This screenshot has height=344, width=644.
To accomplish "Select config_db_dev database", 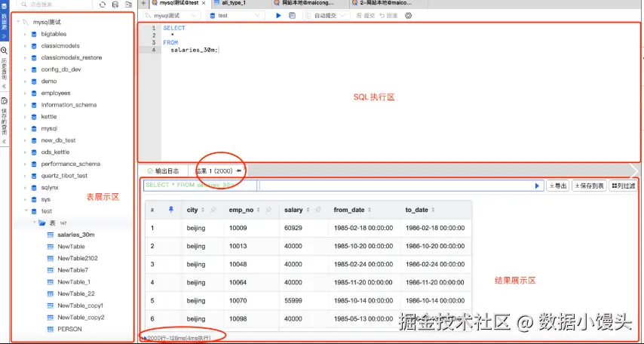I will (61, 70).
